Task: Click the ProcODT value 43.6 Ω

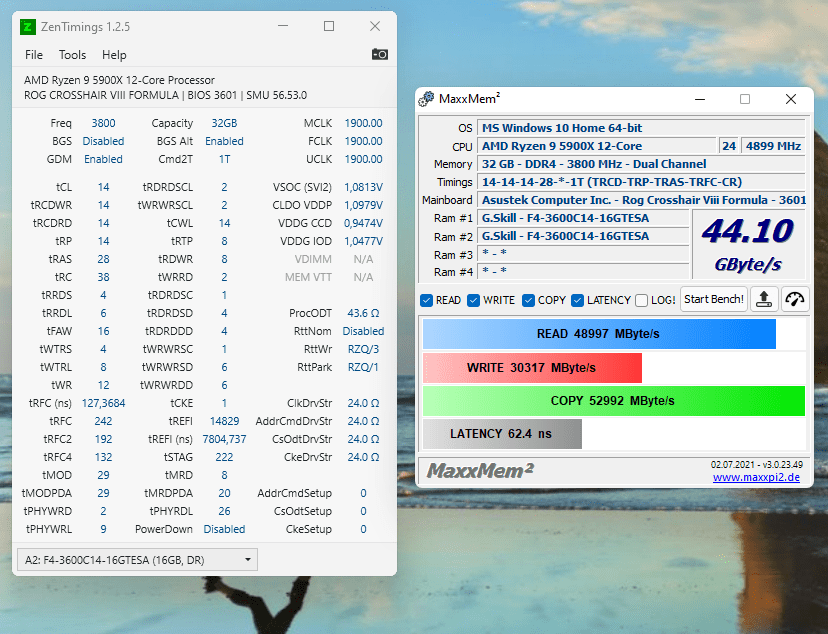Action: (x=363, y=313)
